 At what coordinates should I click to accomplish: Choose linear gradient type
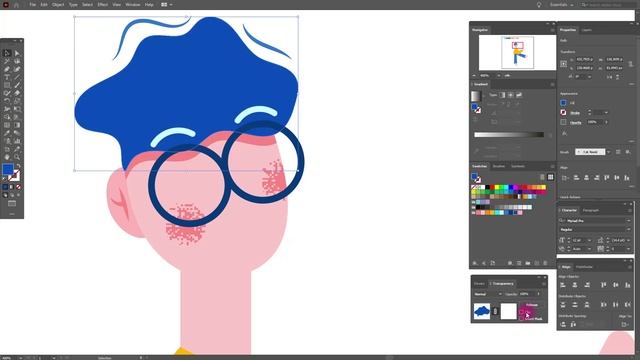tap(502, 95)
